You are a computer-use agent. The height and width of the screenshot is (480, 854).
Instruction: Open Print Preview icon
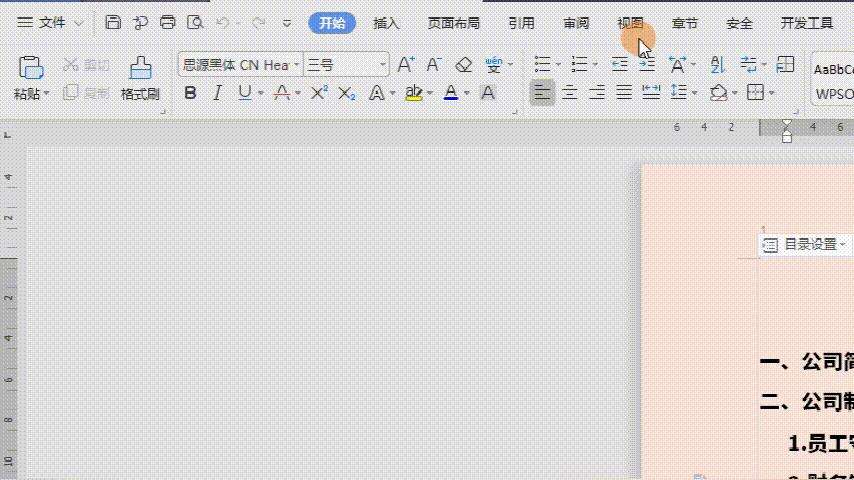pyautogui.click(x=195, y=23)
